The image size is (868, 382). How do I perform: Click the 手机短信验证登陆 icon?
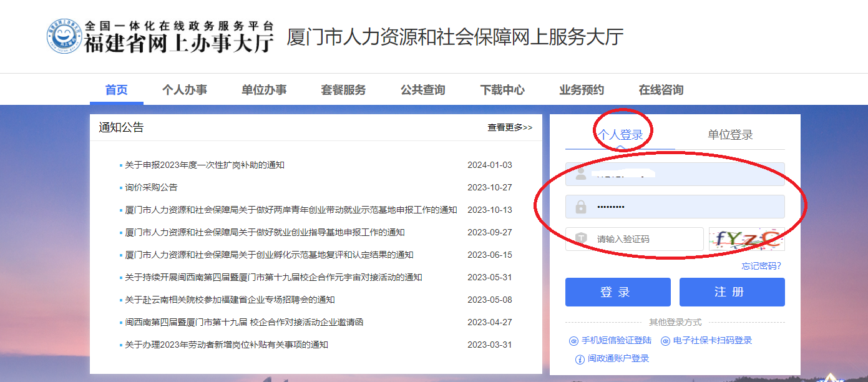573,341
